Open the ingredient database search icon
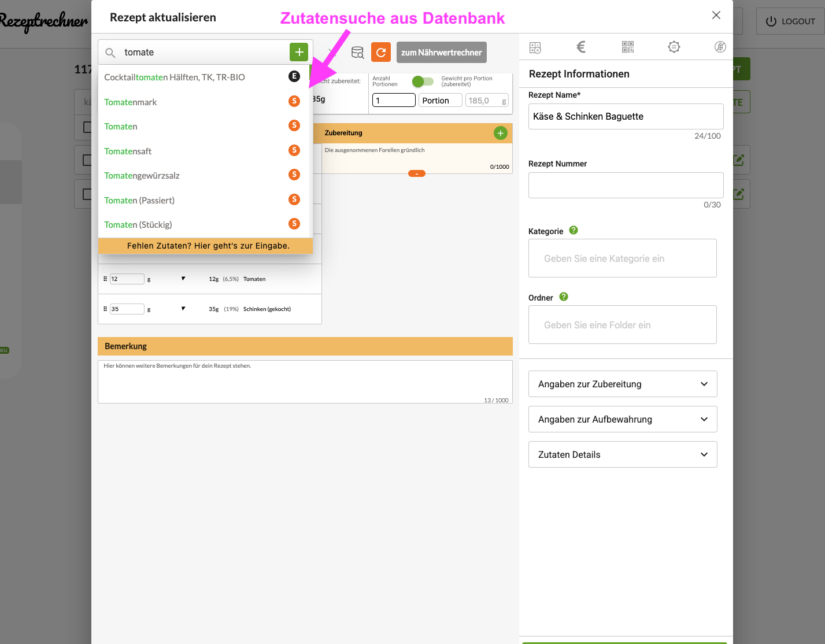Screen dimensions: 825x644 tap(358, 53)
